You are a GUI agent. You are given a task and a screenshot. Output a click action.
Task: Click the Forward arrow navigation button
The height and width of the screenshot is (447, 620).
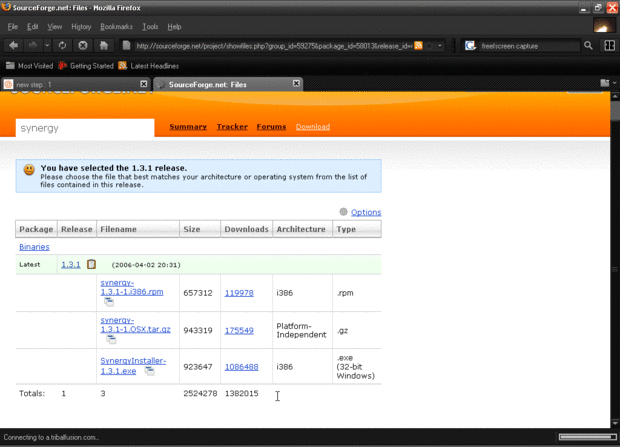tap(33, 45)
